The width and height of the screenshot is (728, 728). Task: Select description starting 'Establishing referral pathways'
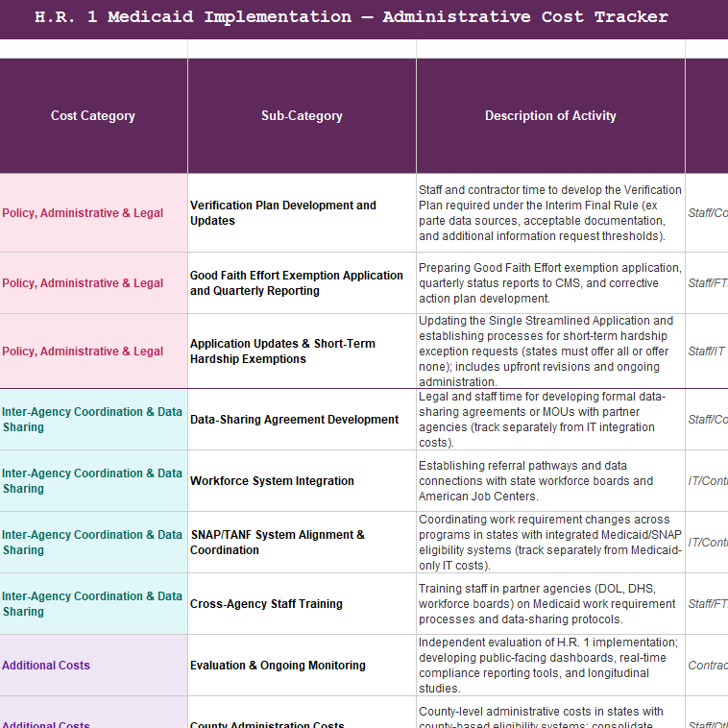(x=550, y=481)
